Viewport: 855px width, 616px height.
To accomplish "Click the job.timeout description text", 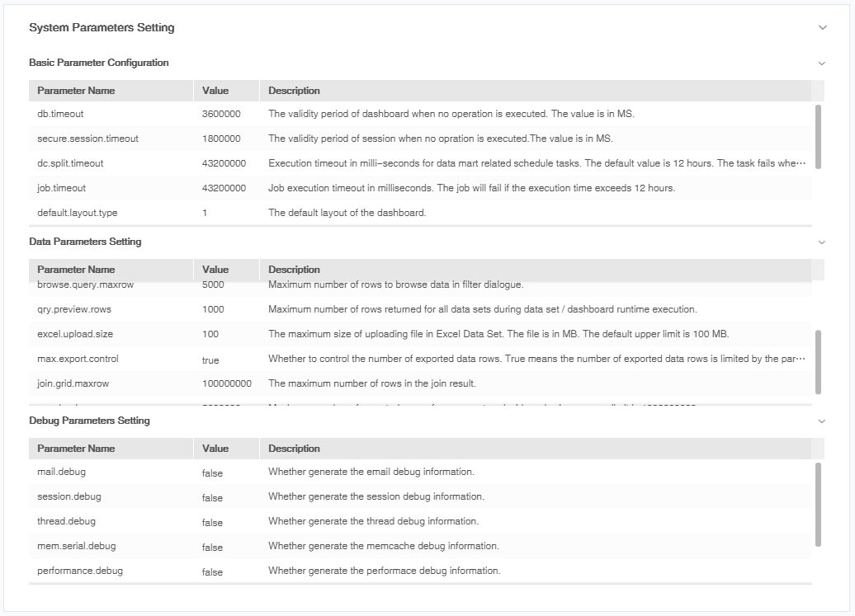I will tap(472, 188).
